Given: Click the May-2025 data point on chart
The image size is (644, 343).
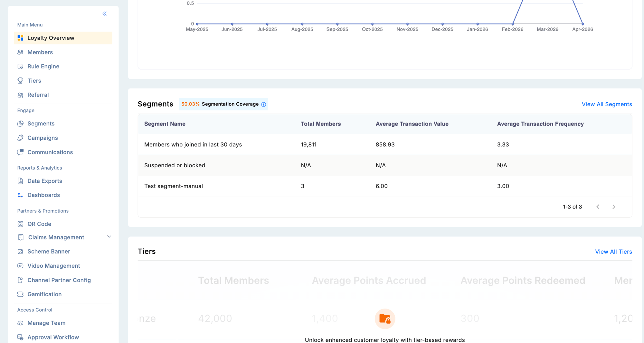Looking at the screenshot, I should [197, 24].
